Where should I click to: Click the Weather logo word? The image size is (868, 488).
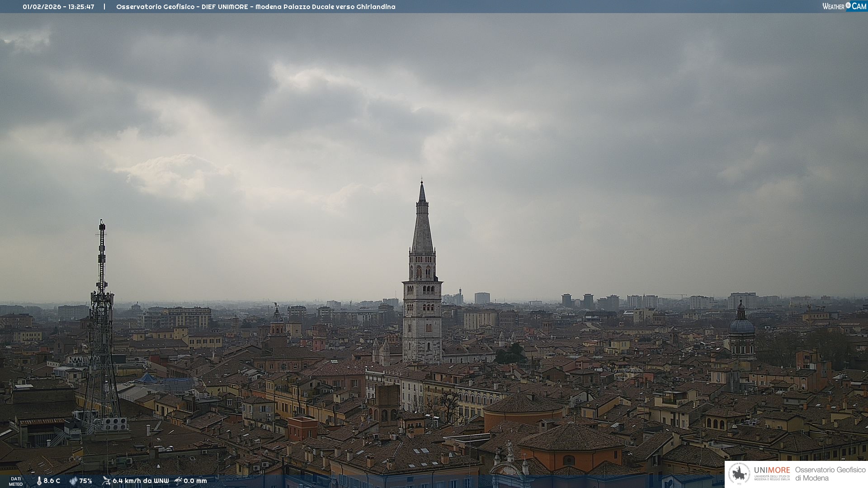tap(833, 6)
